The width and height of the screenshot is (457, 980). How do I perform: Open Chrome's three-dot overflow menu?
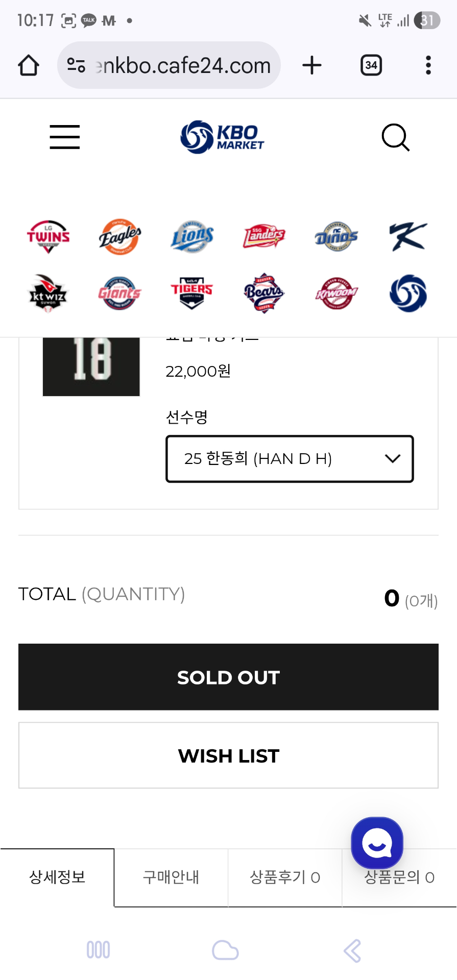(428, 65)
